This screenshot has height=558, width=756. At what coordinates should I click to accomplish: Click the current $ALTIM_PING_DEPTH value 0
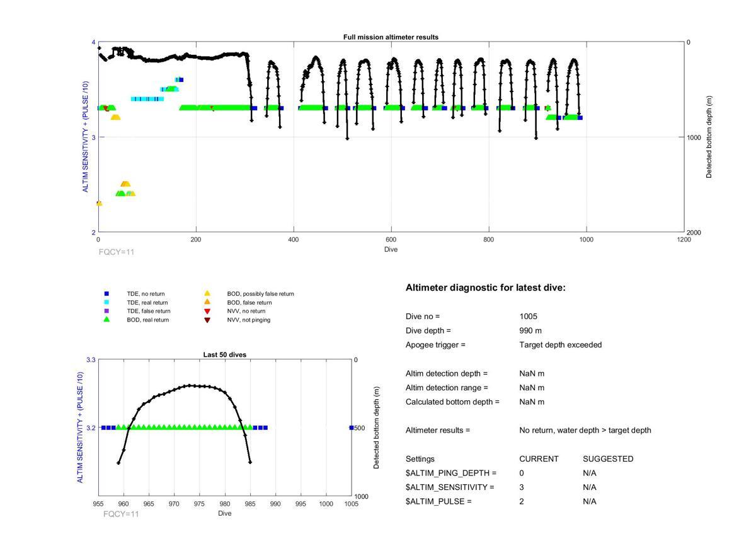[522, 473]
